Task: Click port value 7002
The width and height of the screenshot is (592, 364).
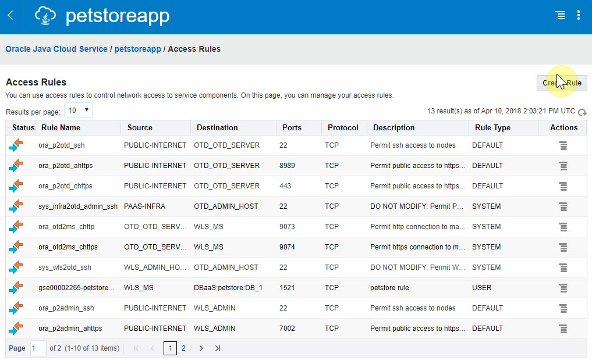Action: click(x=287, y=329)
